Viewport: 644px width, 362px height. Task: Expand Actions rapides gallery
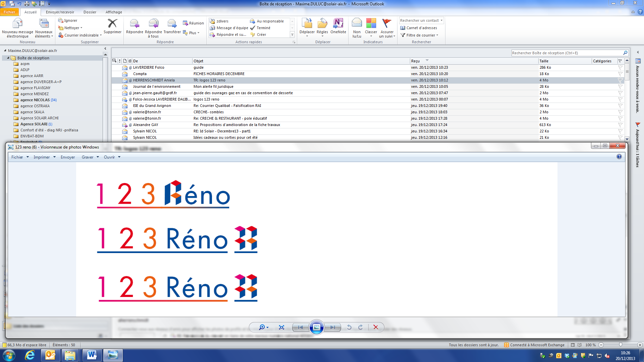[292, 35]
